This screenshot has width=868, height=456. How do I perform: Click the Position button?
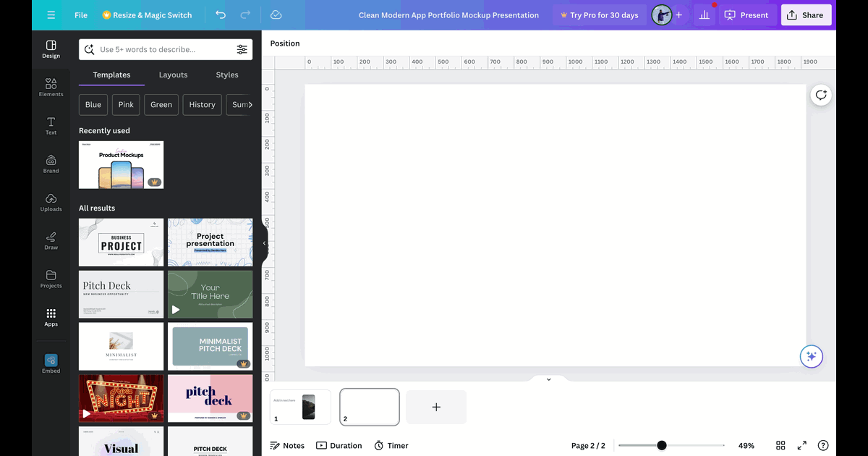point(285,43)
